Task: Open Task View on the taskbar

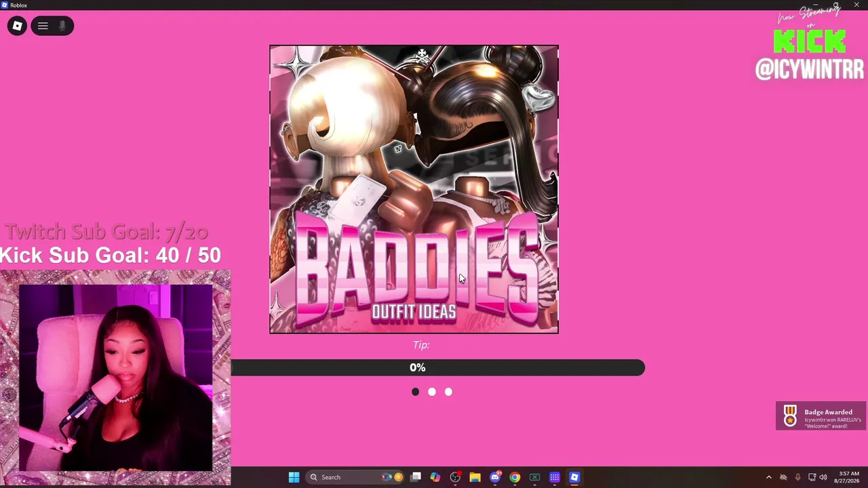Action: (x=416, y=477)
